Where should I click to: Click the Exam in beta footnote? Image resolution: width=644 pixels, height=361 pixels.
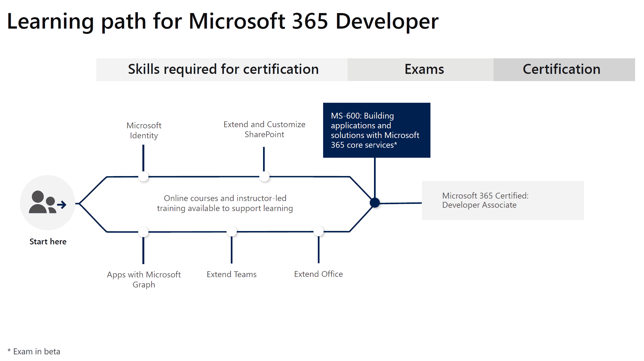point(34,351)
